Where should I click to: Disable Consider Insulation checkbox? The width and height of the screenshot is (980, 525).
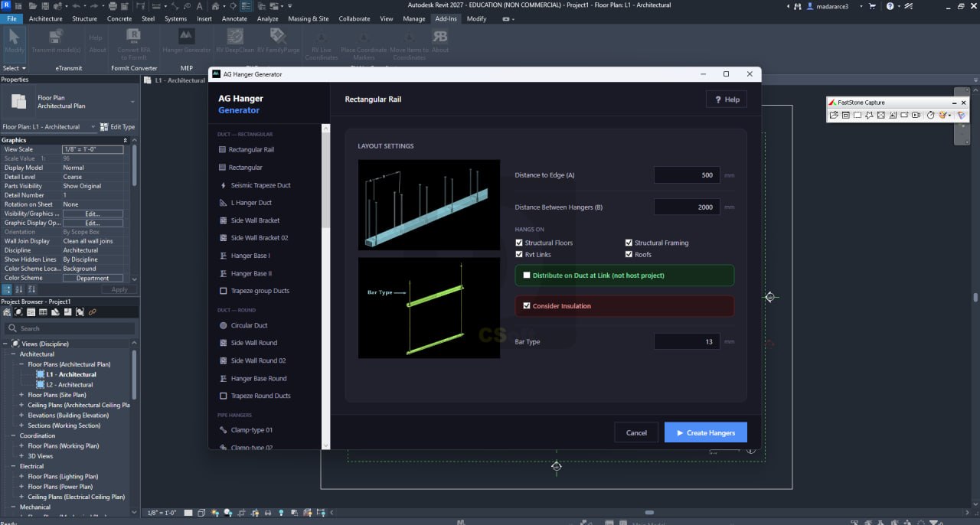527,305
